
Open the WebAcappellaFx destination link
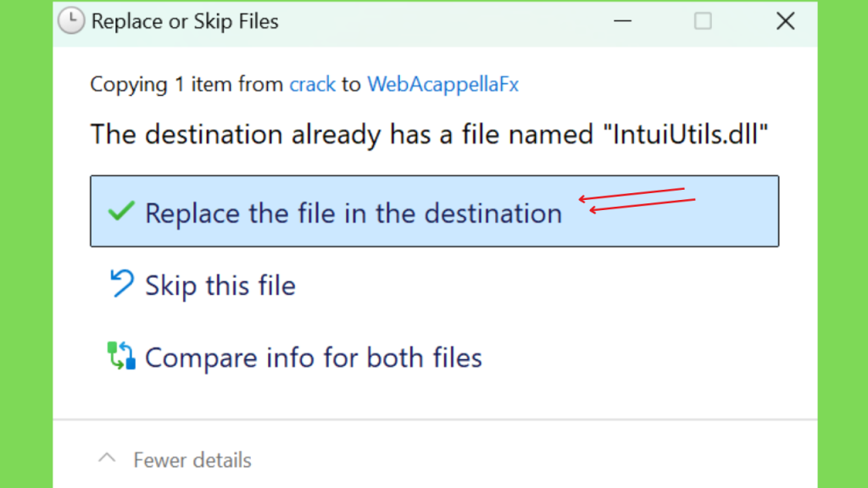[442, 84]
